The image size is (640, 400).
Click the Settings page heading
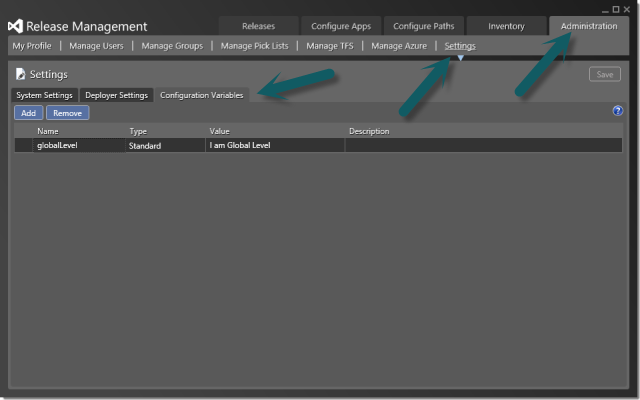coord(49,74)
